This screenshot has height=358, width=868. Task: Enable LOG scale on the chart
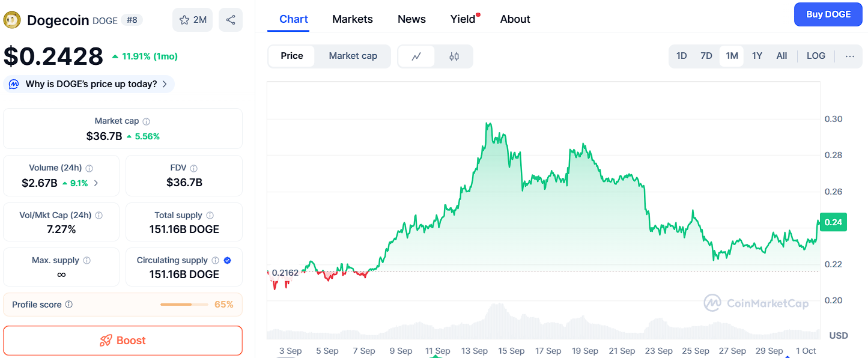[816, 56]
